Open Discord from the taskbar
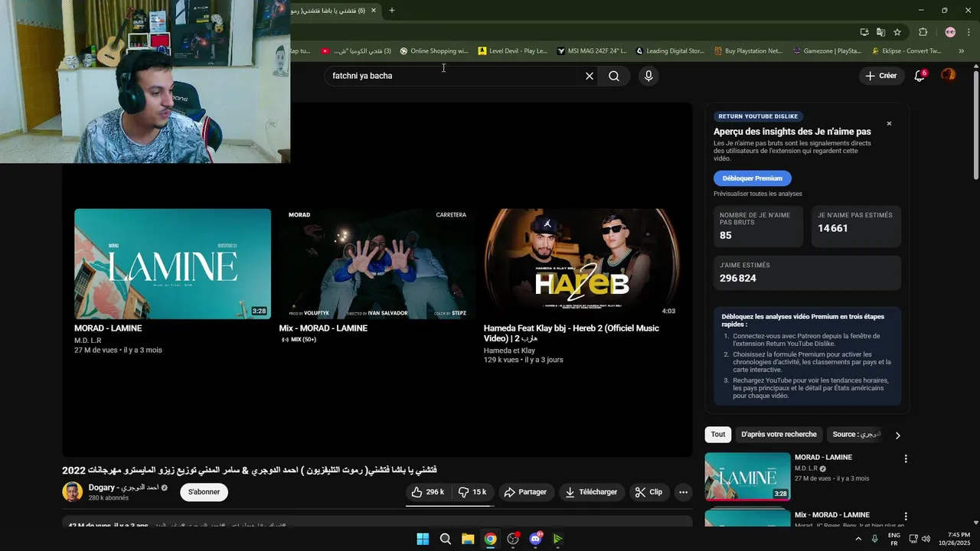Viewport: 980px width, 551px height. 535,539
